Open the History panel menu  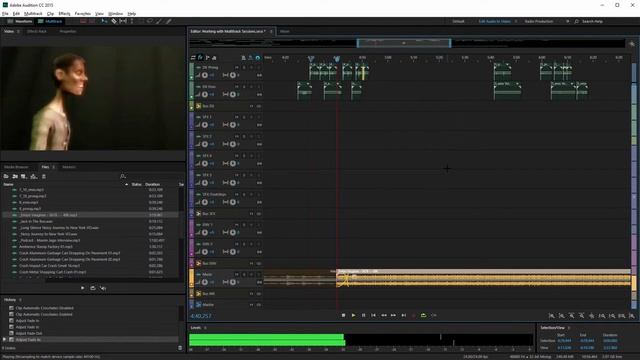20,300
